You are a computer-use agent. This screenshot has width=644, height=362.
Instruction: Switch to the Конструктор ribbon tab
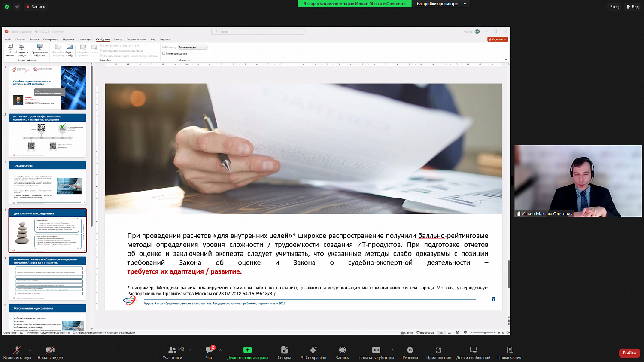[51, 40]
